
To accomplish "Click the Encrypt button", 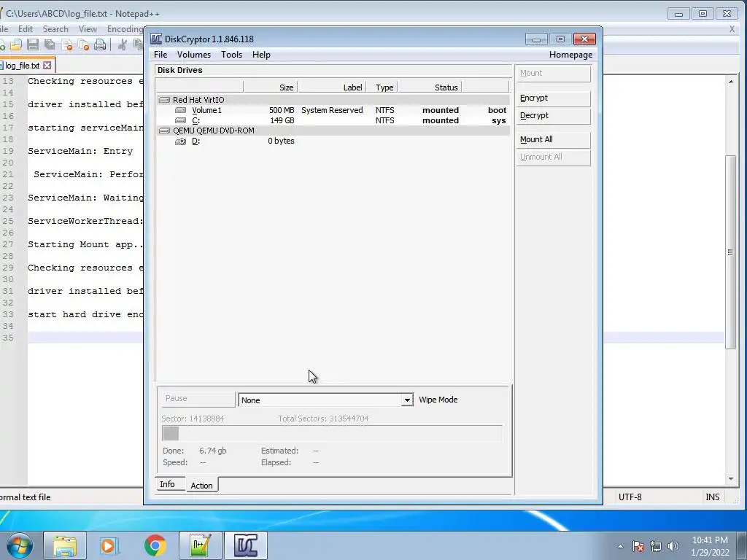I will (x=553, y=98).
